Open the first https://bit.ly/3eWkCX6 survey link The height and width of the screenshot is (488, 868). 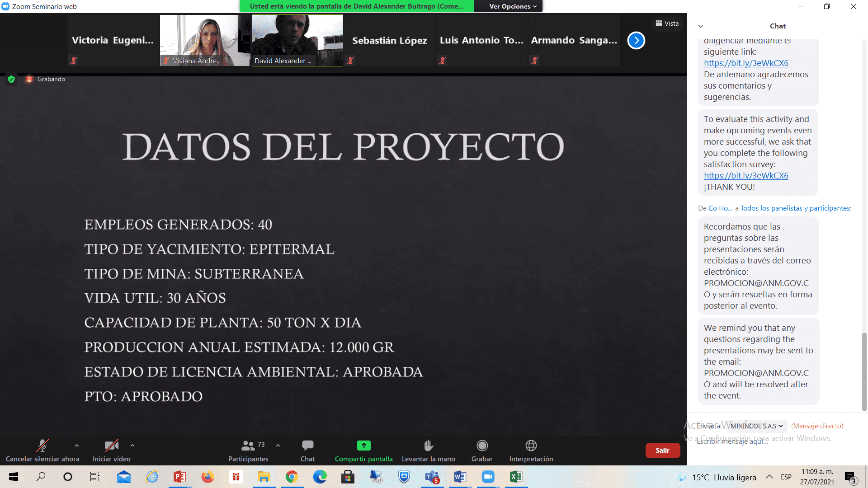coord(746,63)
